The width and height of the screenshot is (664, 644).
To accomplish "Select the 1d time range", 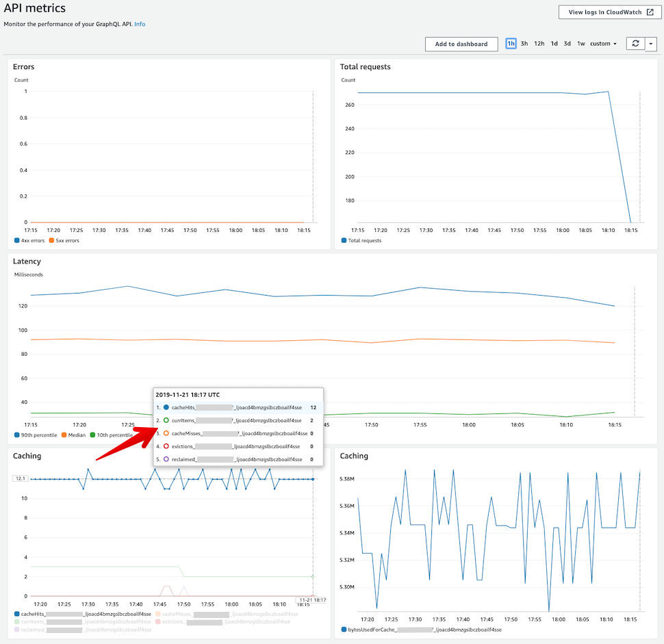I will (554, 44).
